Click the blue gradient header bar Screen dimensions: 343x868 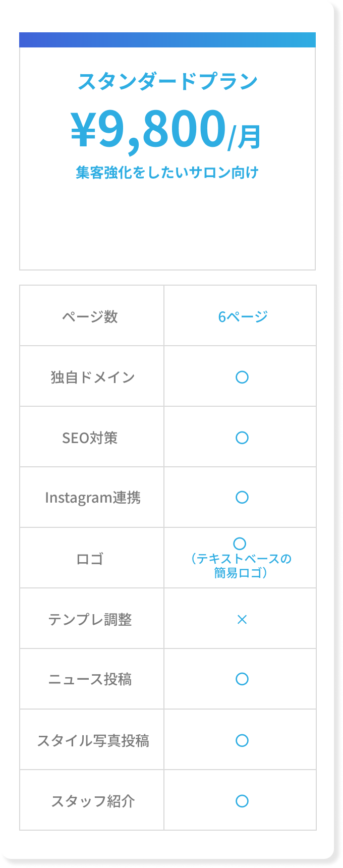(167, 40)
